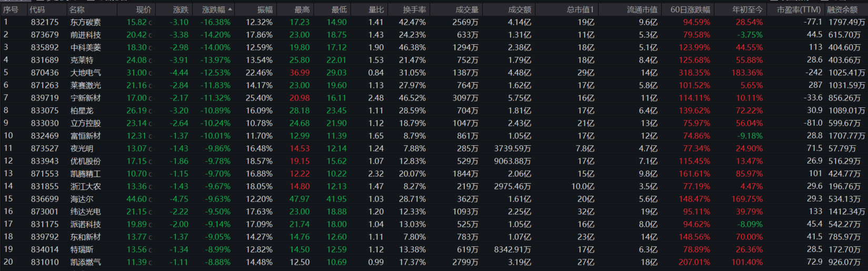Select stock 东和新材 in the list
The height and width of the screenshot is (271, 868).
[x=86, y=237]
